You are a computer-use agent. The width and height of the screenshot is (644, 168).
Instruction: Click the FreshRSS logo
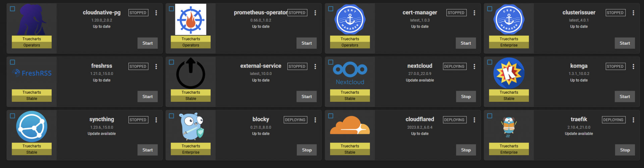32,73
